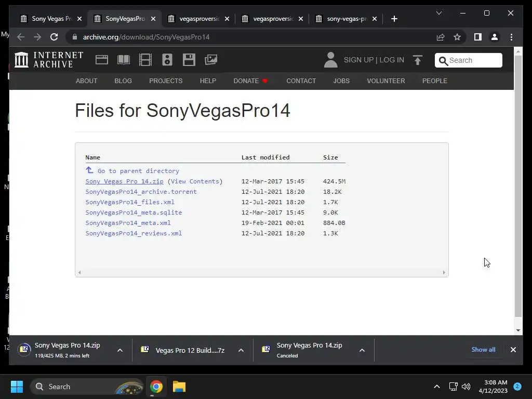This screenshot has width=532, height=399.
Task: Click the Internet Archive search field
Action: pos(468,60)
